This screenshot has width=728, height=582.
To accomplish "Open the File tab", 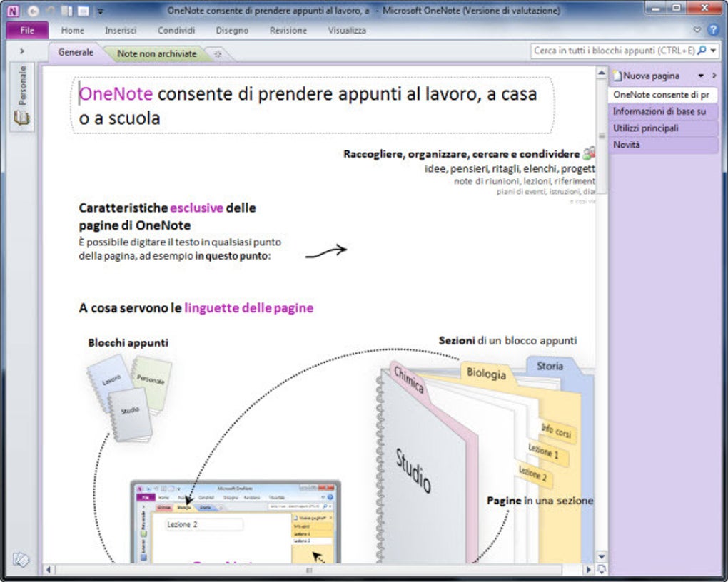I will 27,30.
